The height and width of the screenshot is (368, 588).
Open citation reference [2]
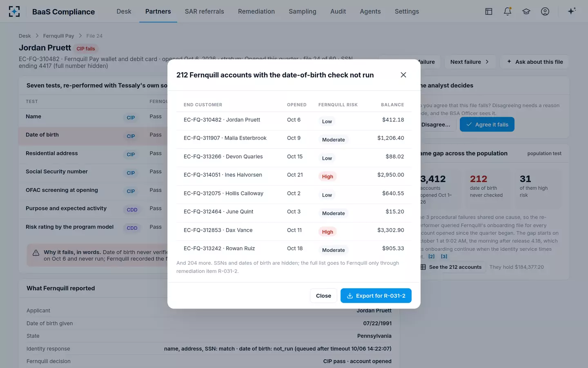(x=432, y=256)
